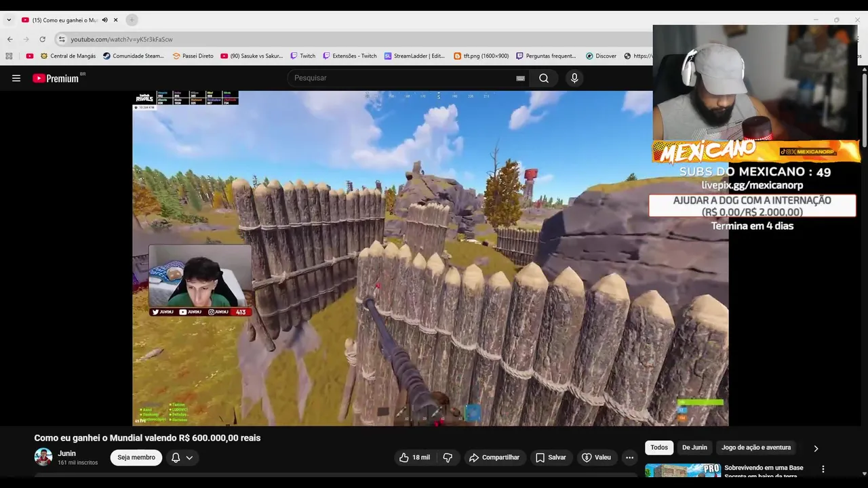Send a Valeu super thanks
This screenshot has height=488, width=868.
[597, 457]
